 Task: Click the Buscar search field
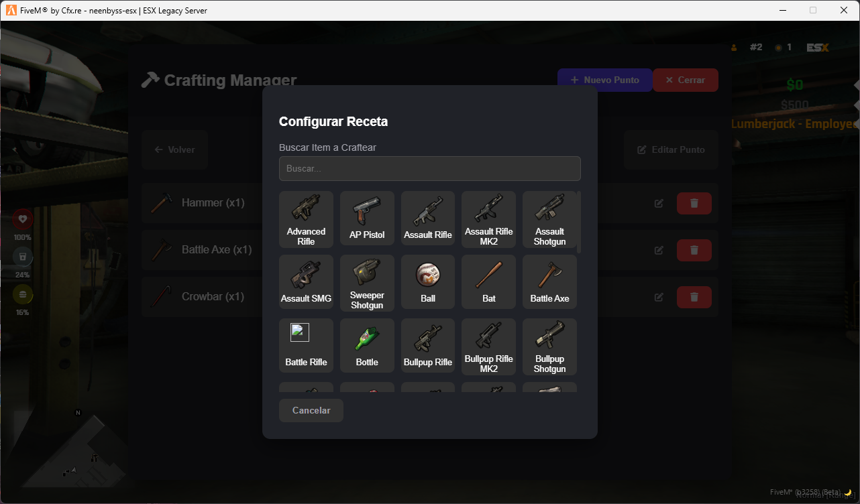[x=430, y=168]
